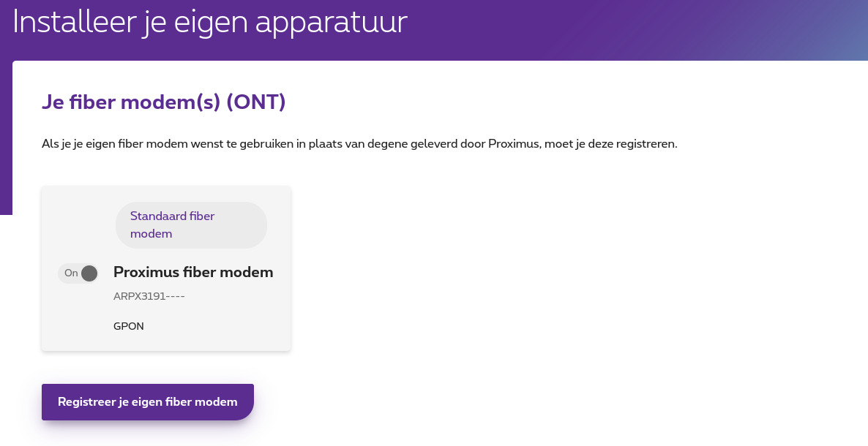
Task: Click the "Je fiber modem(s) (ONT)" heading
Action: pos(163,102)
